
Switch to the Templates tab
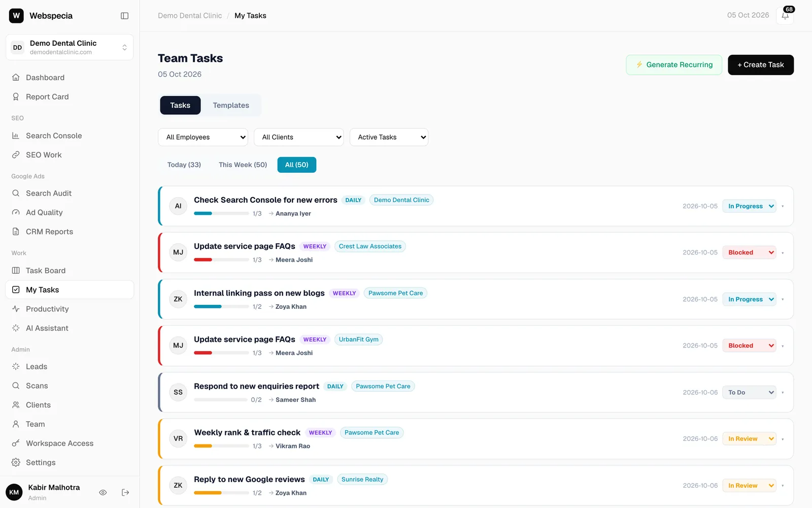(231, 105)
